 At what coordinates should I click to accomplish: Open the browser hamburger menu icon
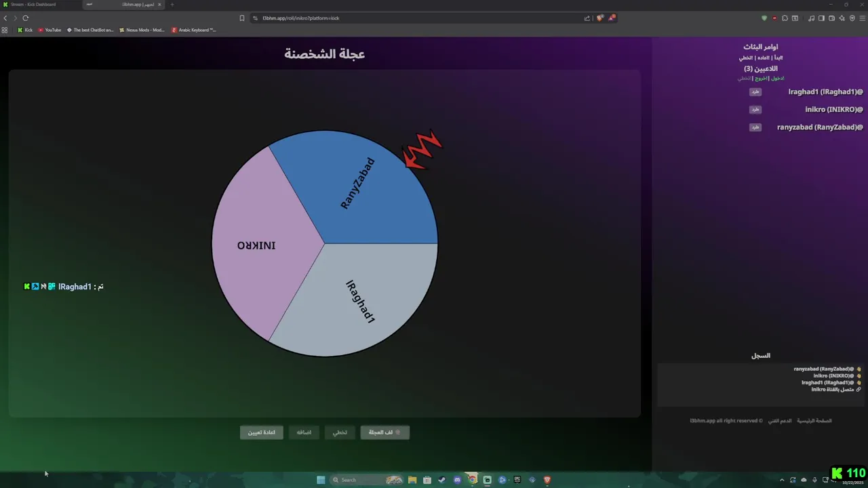coord(862,18)
